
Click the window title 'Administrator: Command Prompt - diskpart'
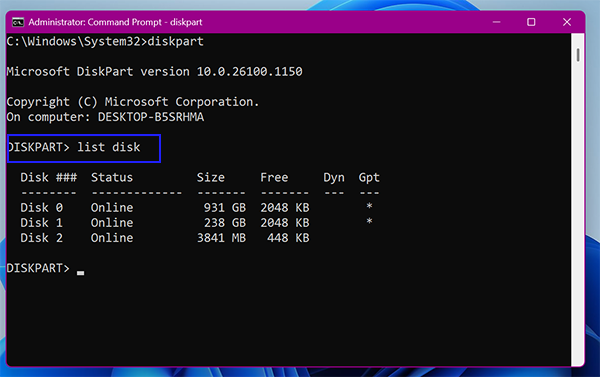(x=115, y=22)
